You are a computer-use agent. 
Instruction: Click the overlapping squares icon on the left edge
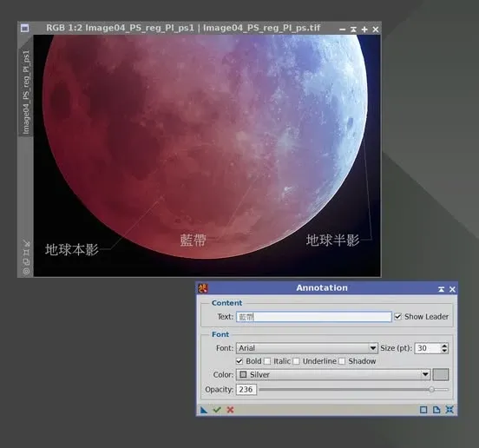pyautogui.click(x=26, y=262)
